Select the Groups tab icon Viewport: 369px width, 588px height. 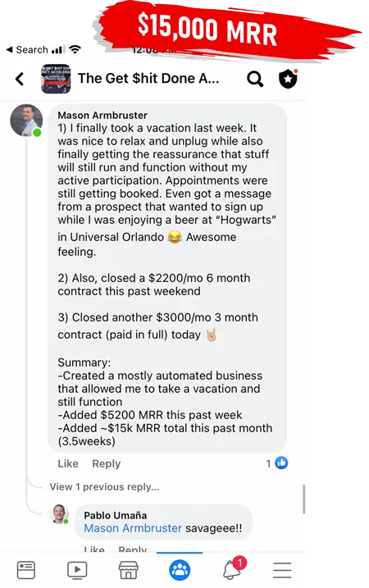[x=180, y=570]
